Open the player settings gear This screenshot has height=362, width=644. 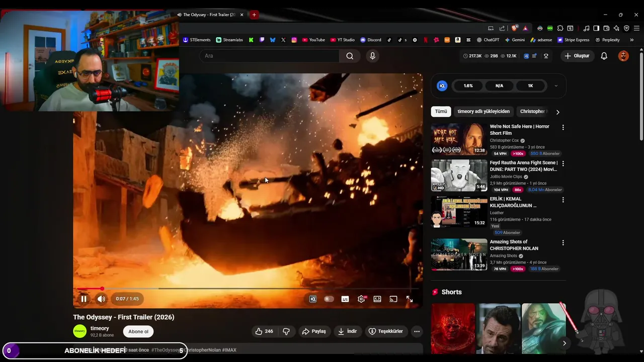[361, 299]
